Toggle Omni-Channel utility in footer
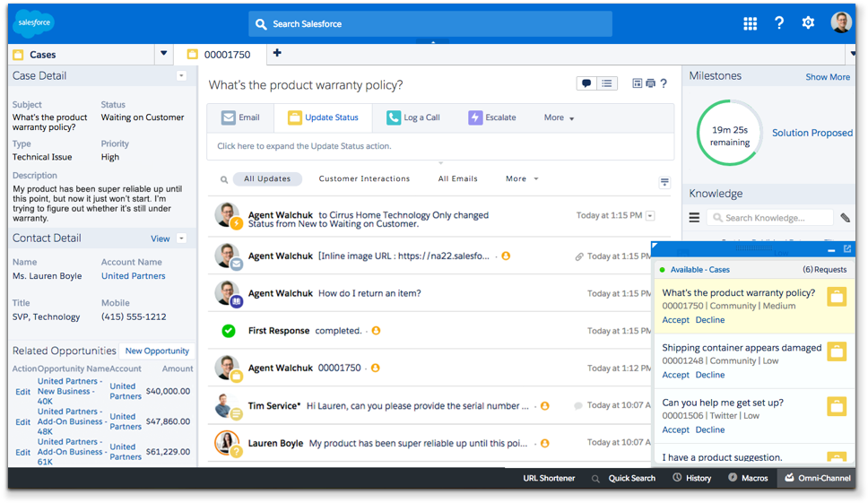This screenshot has height=503, width=868. (x=817, y=478)
